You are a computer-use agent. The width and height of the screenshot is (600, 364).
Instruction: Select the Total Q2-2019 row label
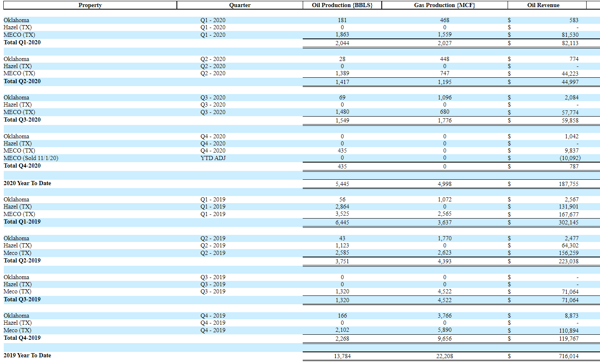pos(22,260)
